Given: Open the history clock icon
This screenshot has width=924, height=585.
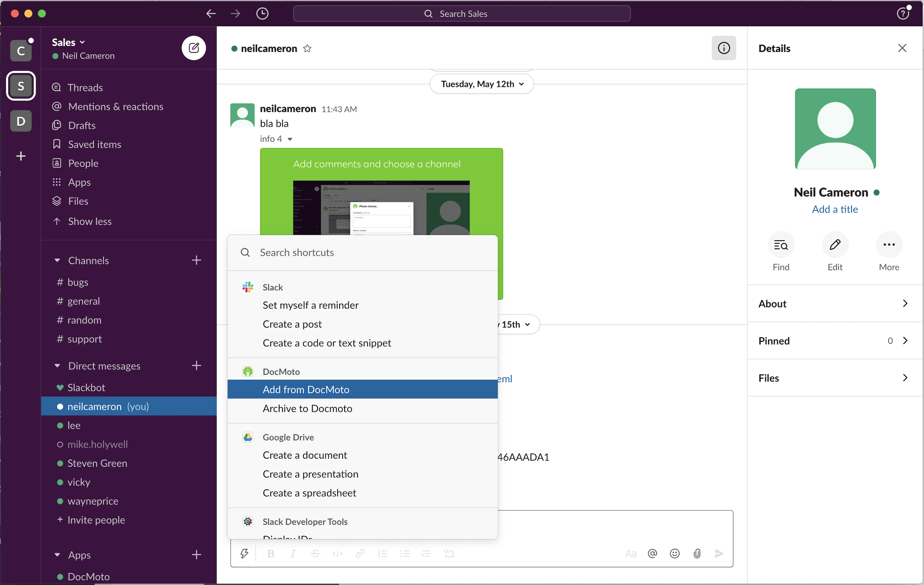Looking at the screenshot, I should click(x=262, y=14).
